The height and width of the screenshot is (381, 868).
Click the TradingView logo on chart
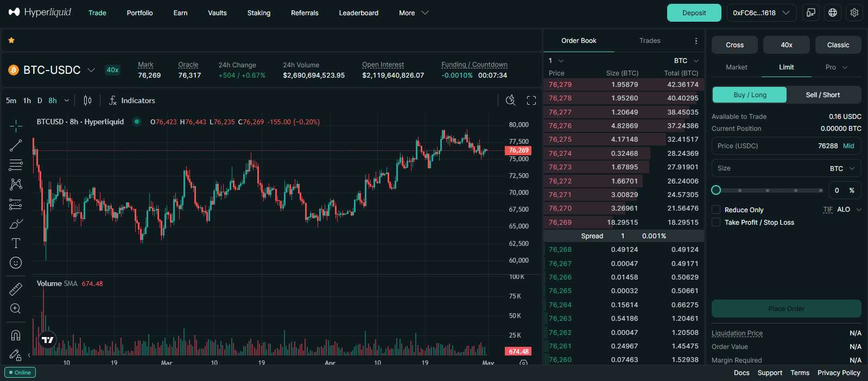coord(48,340)
